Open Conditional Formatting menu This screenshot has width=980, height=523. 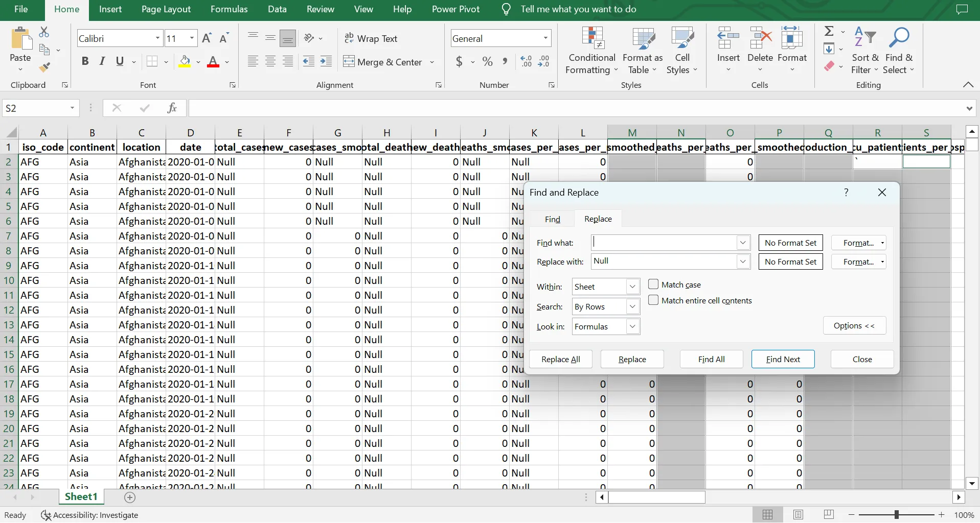pos(592,51)
